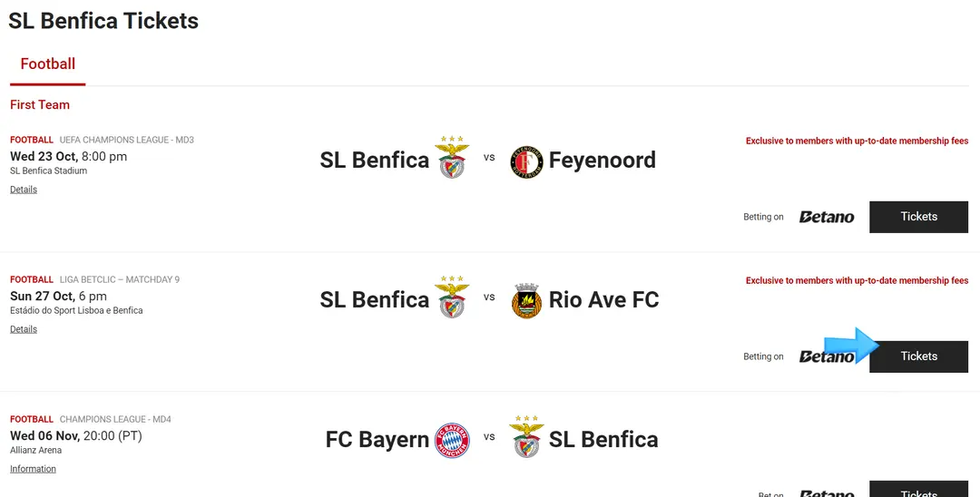Select the Football tab
This screenshot has width=980, height=497.
(x=47, y=63)
